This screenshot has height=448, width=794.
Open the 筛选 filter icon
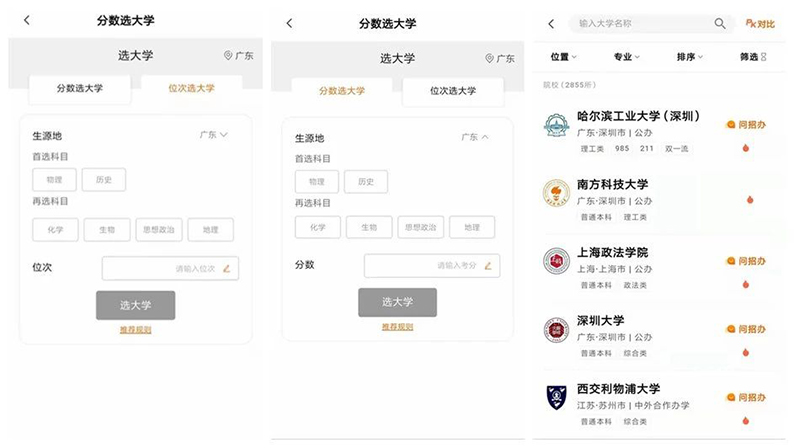point(764,57)
